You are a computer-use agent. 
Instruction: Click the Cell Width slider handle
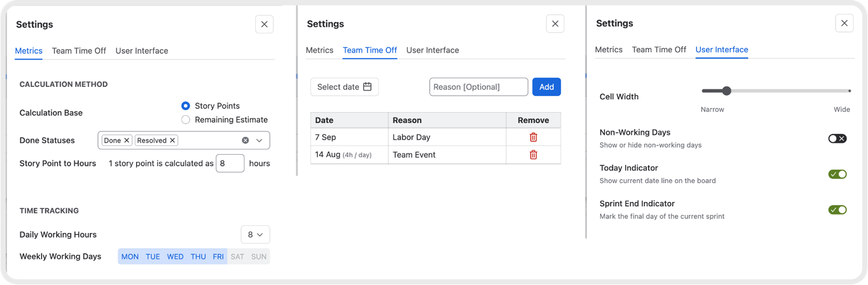[727, 91]
